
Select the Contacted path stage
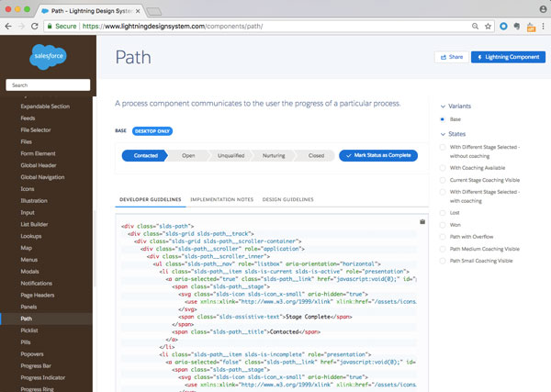pos(145,155)
